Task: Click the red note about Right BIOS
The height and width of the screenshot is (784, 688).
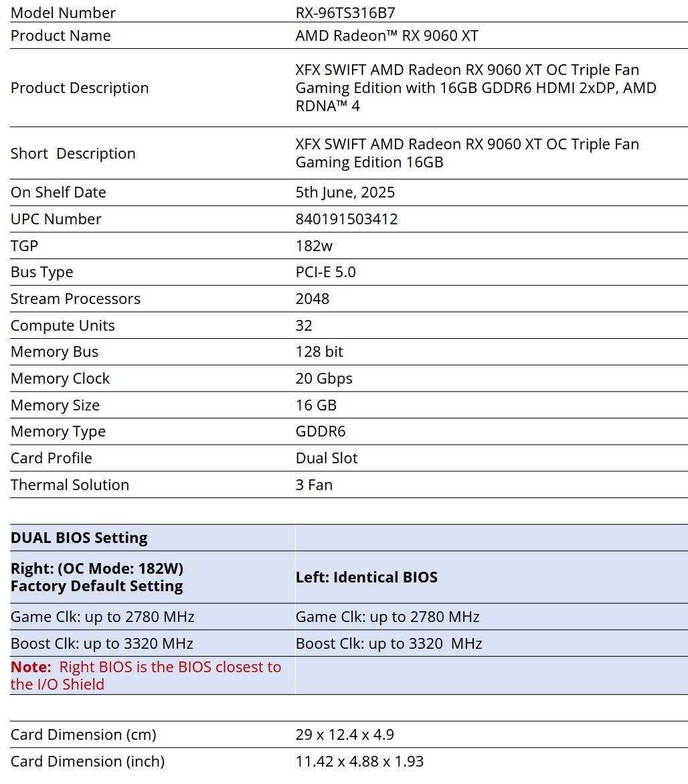Action: 146,676
